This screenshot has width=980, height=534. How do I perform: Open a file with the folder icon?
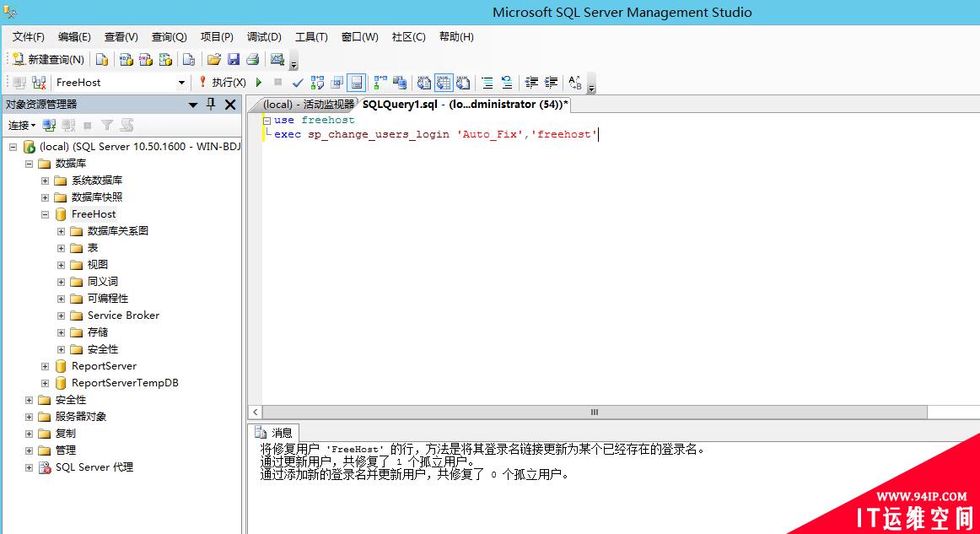tap(214, 59)
